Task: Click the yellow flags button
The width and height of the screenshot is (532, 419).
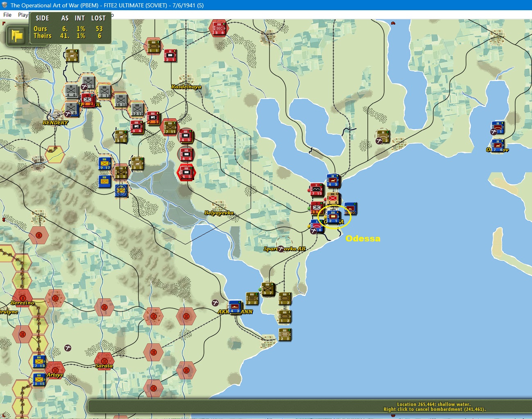Action: point(17,36)
